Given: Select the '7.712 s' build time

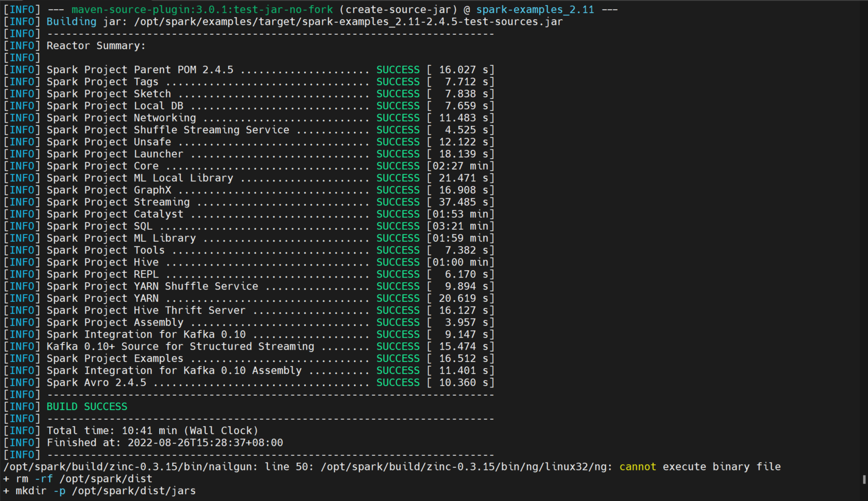Looking at the screenshot, I should pyautogui.click(x=467, y=82).
